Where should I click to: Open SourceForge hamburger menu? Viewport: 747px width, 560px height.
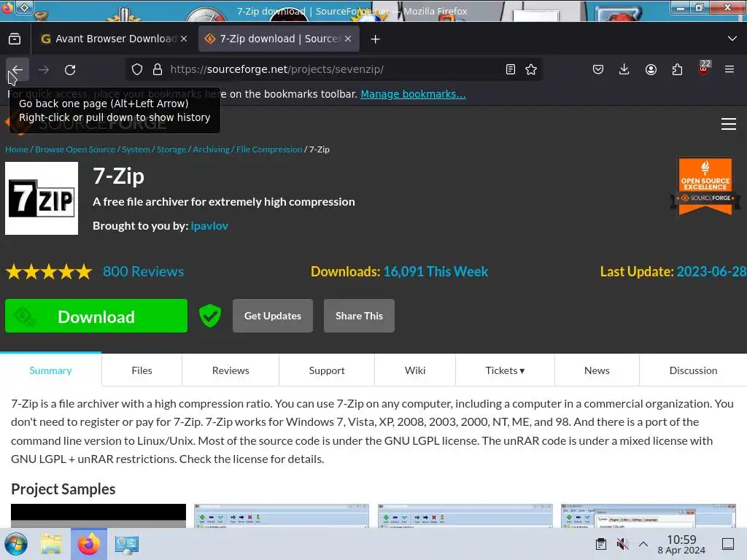[729, 124]
